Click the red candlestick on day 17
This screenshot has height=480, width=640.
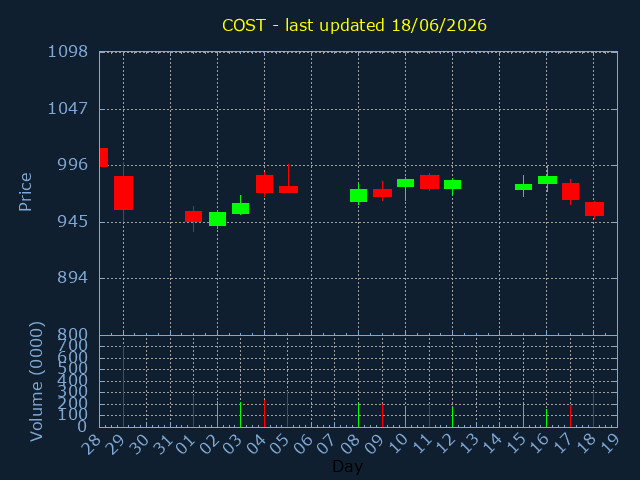point(570,191)
